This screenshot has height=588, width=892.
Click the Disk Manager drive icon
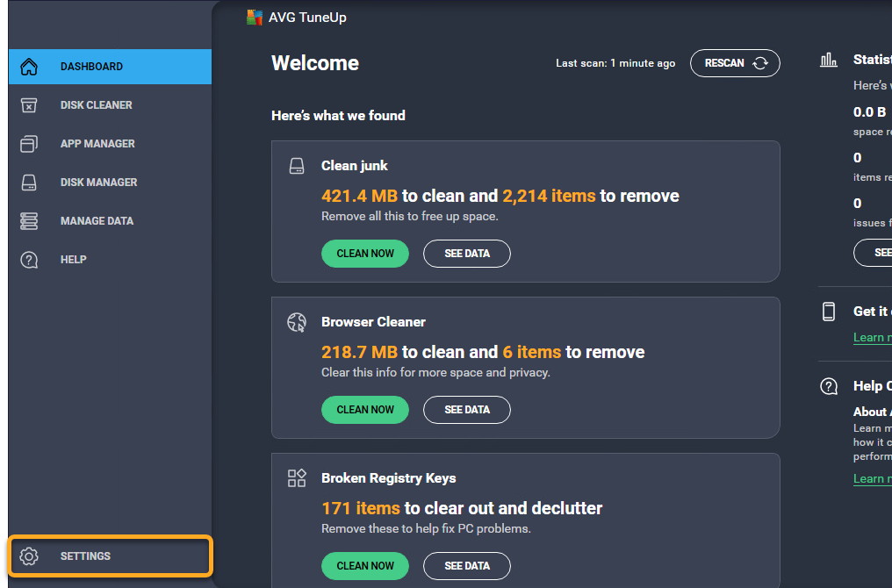tap(29, 183)
